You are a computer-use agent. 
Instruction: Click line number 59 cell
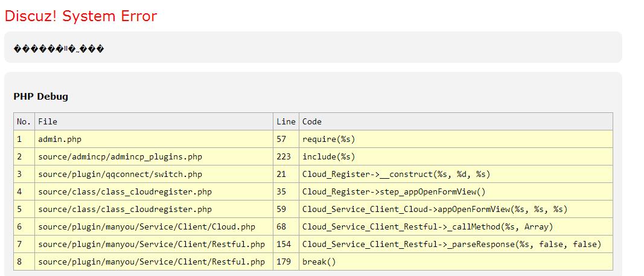point(281,209)
